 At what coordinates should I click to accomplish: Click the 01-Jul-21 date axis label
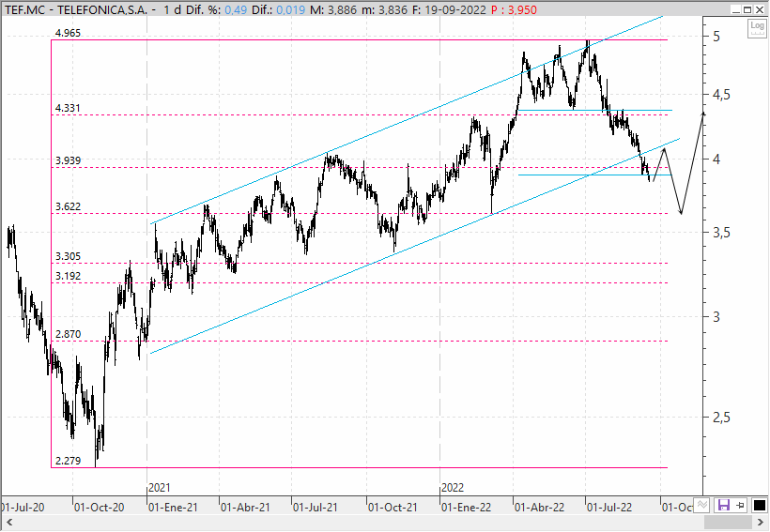tap(316, 508)
